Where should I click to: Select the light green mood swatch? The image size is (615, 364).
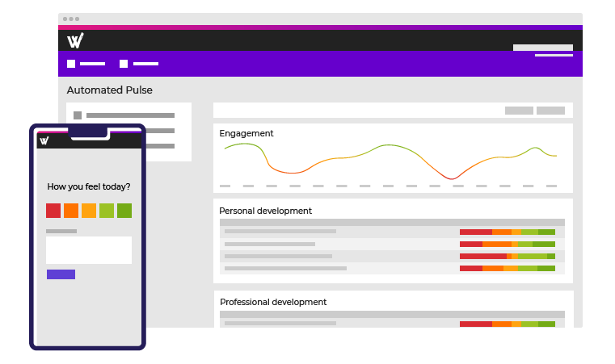tap(107, 211)
